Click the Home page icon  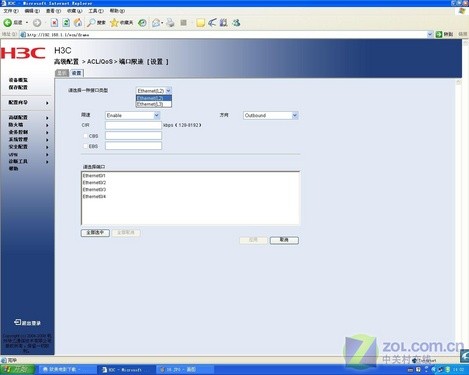(x=78, y=23)
